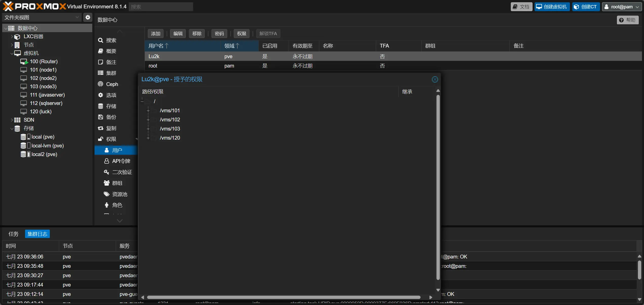Viewport: 644px width, 305px height.
Task: Open API令牌 (API tokens) page
Action: coord(121,161)
